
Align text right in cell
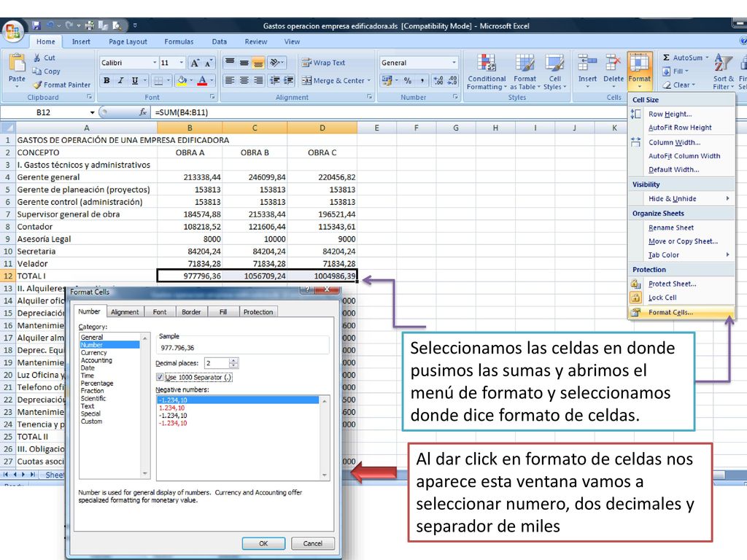pos(258,80)
